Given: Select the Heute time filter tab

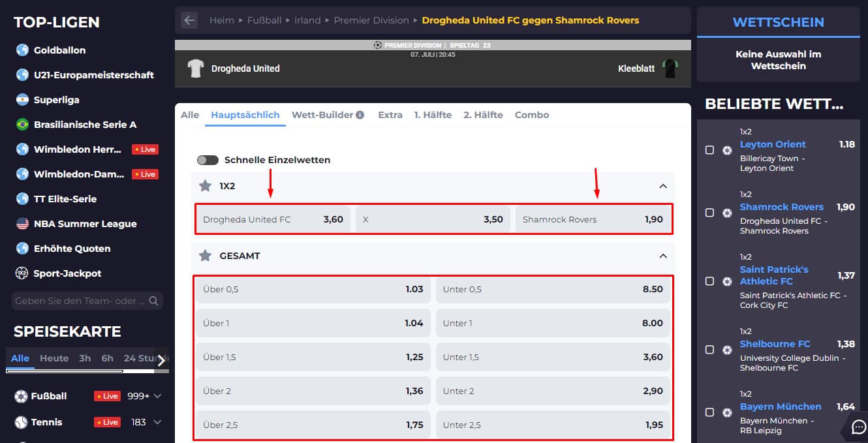Looking at the screenshot, I should [54, 358].
